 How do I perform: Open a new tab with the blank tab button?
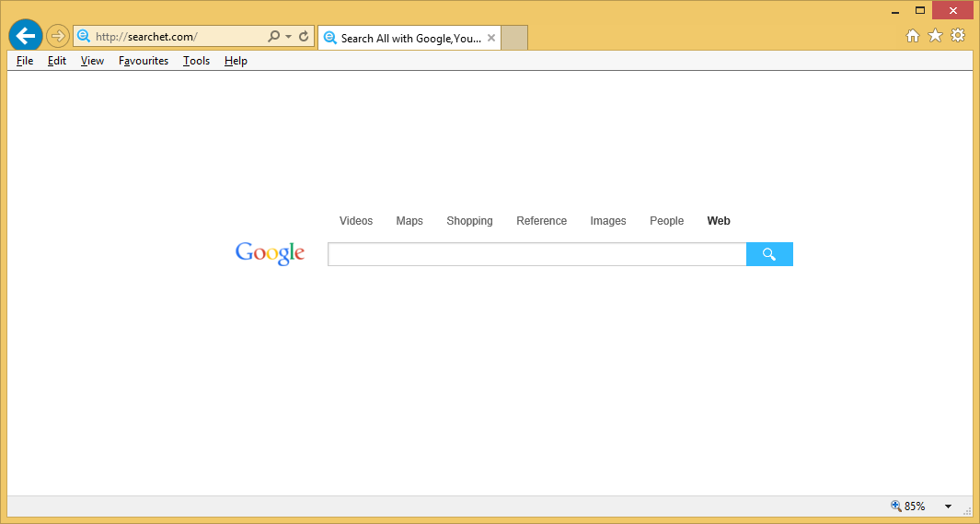514,38
